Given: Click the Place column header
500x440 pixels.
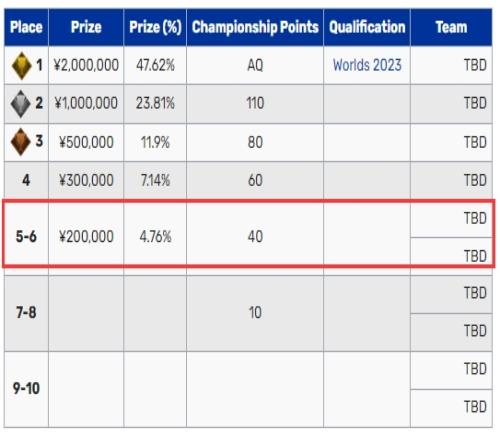Looking at the screenshot, I should click(x=26, y=27).
